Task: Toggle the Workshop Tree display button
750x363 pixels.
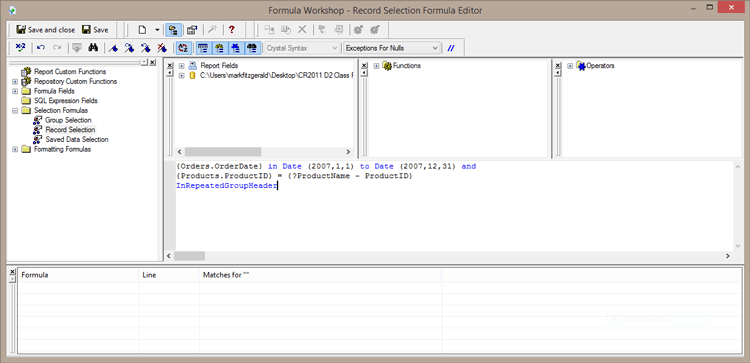Action: pyautogui.click(x=172, y=30)
